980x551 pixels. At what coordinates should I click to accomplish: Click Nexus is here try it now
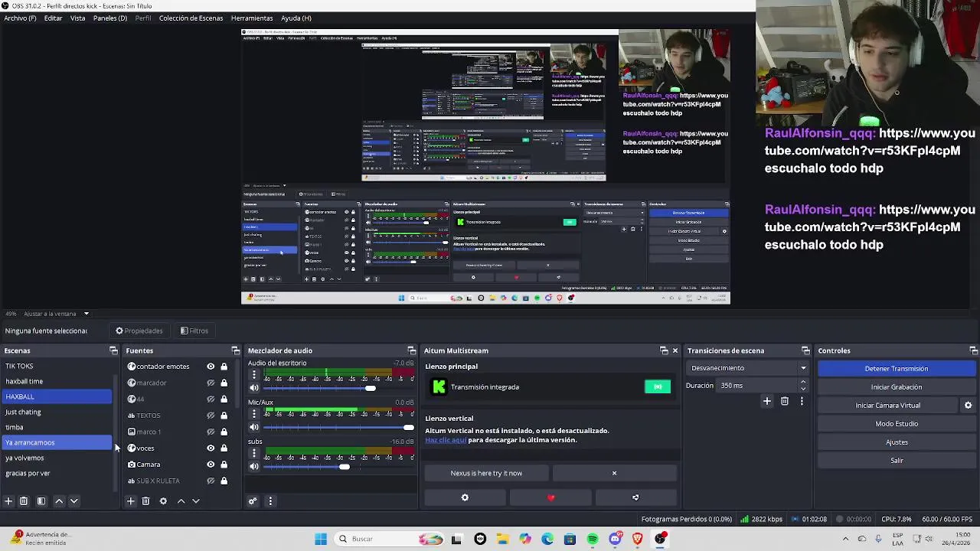(486, 473)
